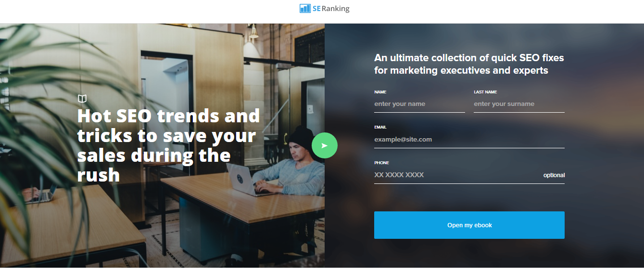The image size is (644, 273).
Task: Focus the example@site.com email field
Action: point(469,140)
